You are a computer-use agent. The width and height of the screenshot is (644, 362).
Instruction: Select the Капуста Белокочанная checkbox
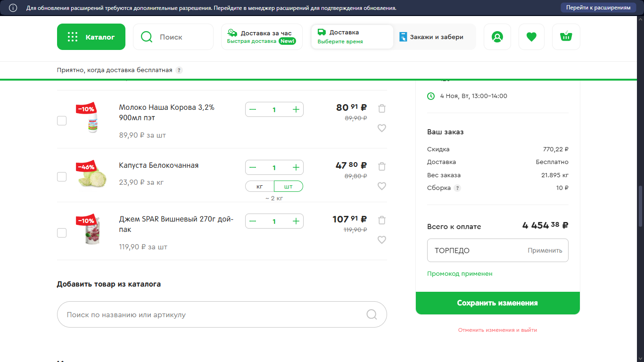pos(62,177)
